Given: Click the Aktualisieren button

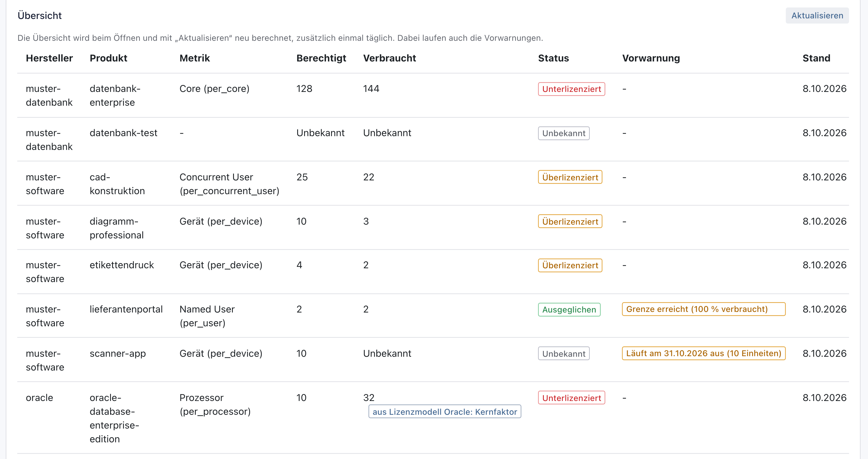Looking at the screenshot, I should (x=817, y=16).
